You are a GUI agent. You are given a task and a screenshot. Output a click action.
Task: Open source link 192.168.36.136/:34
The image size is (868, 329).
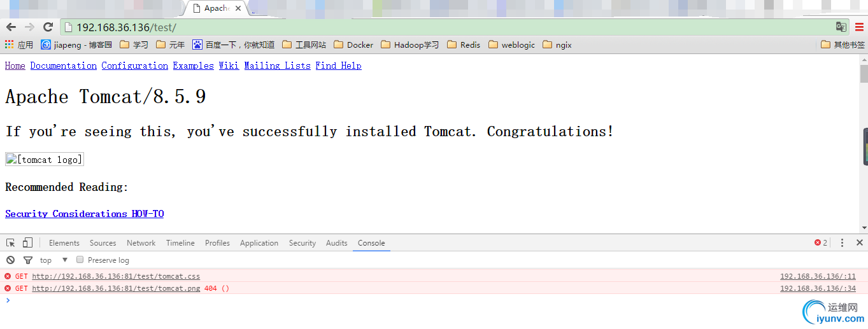[818, 288]
